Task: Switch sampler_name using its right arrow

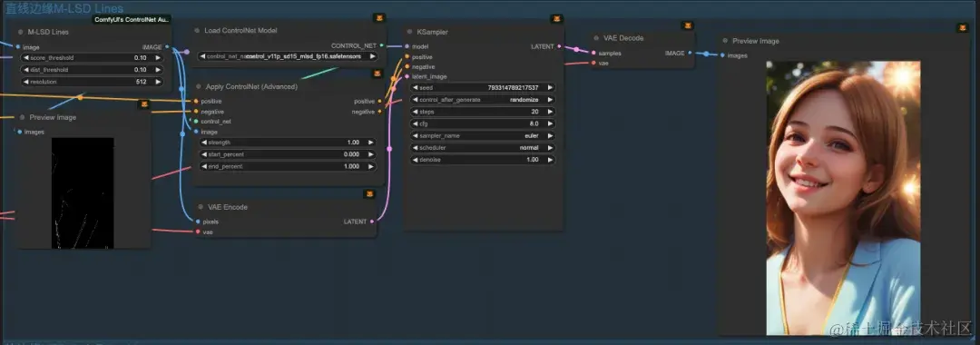Action: pyautogui.click(x=550, y=135)
